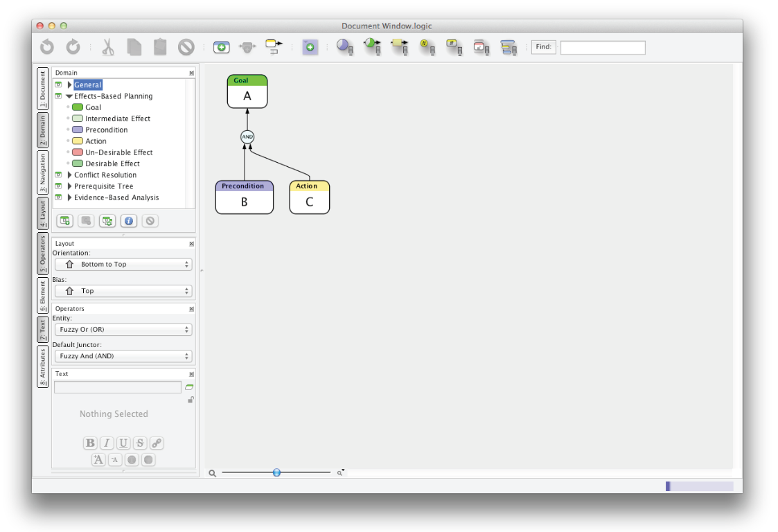Click the blue info button in Domain panel
The width and height of the screenshot is (778, 532).
128,221
